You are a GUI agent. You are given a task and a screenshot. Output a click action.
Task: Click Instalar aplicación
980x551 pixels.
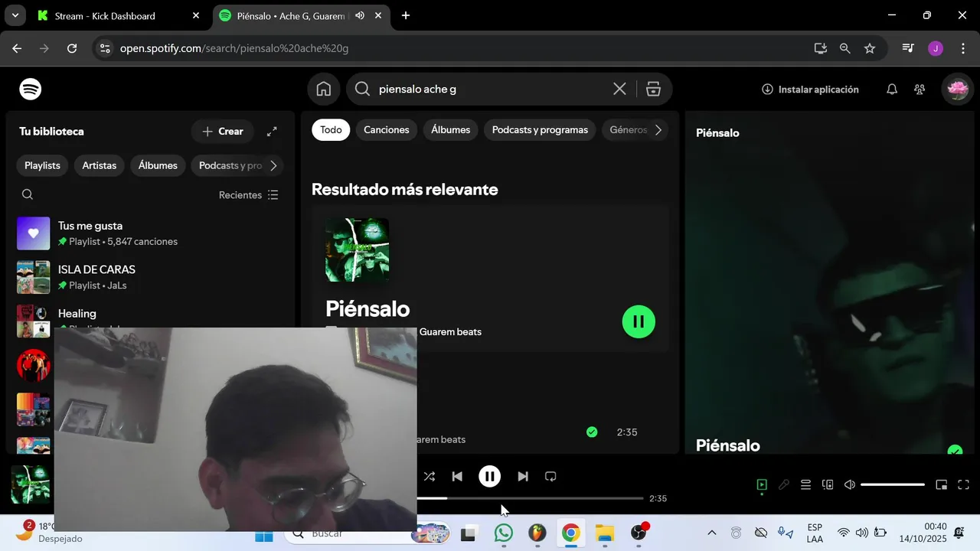(810, 90)
